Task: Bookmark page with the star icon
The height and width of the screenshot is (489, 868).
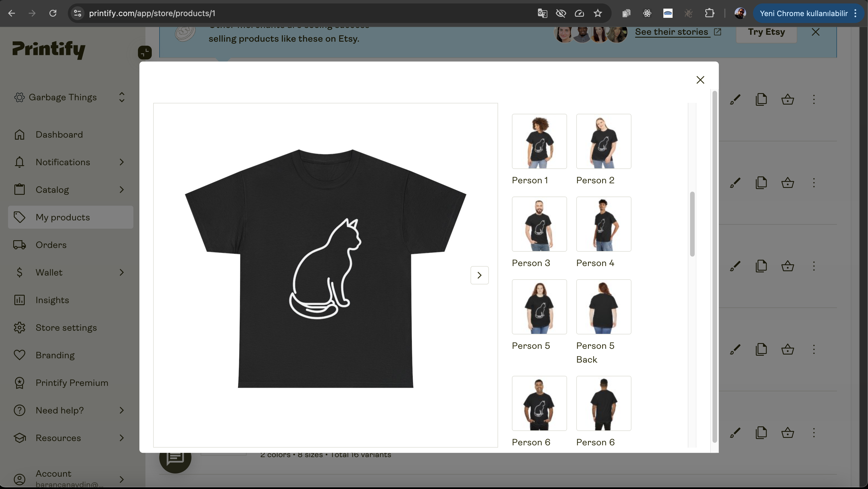Action: [x=598, y=13]
